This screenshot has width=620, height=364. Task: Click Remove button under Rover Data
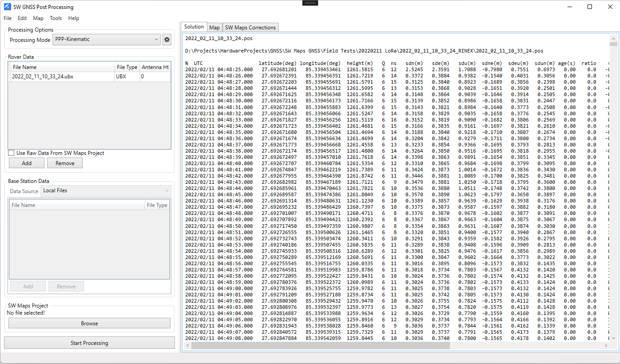point(65,163)
